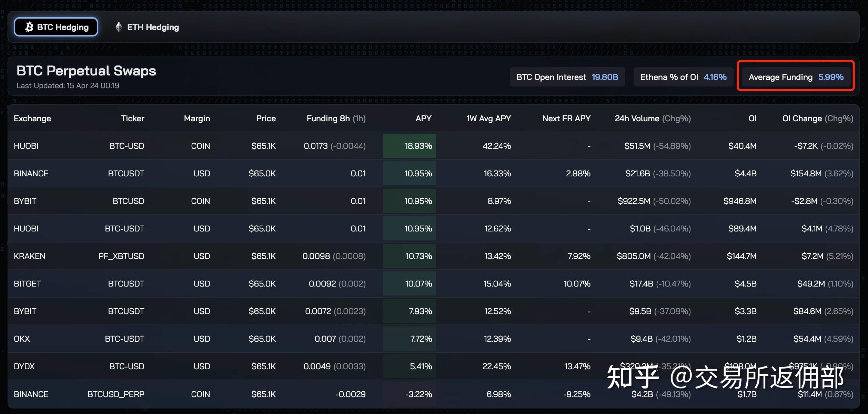Click the 16.33% weekly APY cell
Screen dimensions: 868x414
497,174
